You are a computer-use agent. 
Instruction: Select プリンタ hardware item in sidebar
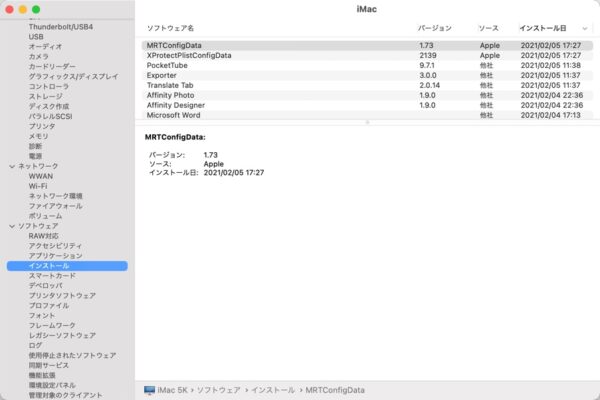(x=42, y=126)
